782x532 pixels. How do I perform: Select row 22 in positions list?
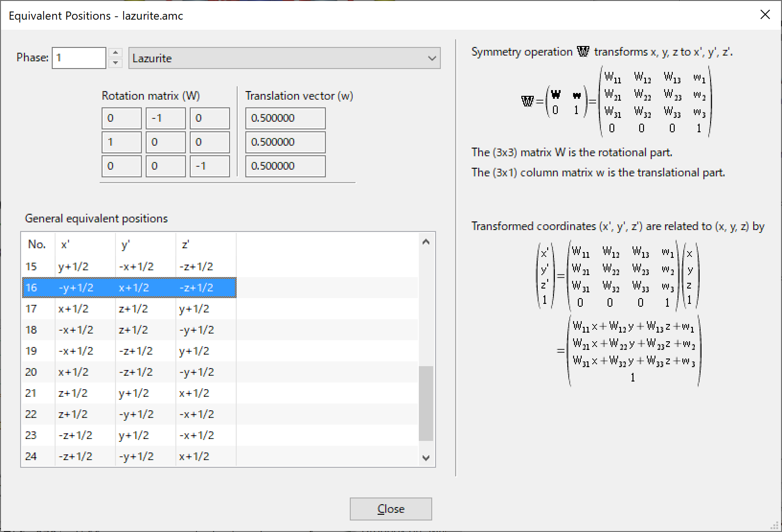(129, 414)
